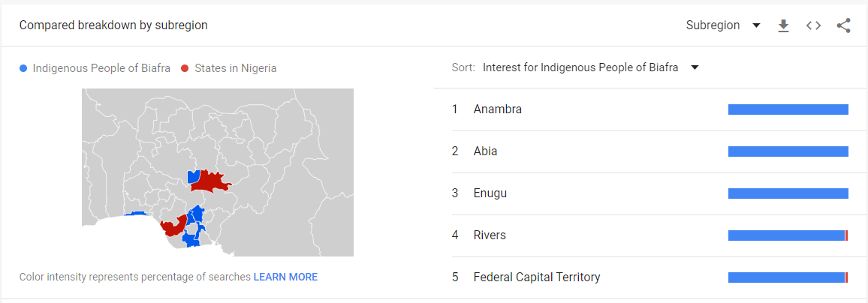Click the LEARN MORE link
This screenshot has width=868, height=303.
[x=285, y=277]
